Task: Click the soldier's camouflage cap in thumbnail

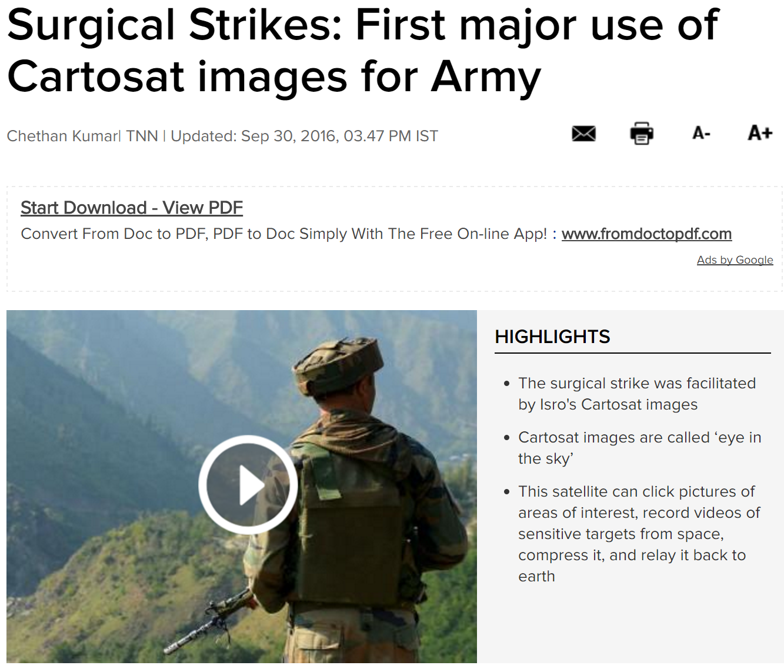Action: pyautogui.click(x=339, y=363)
